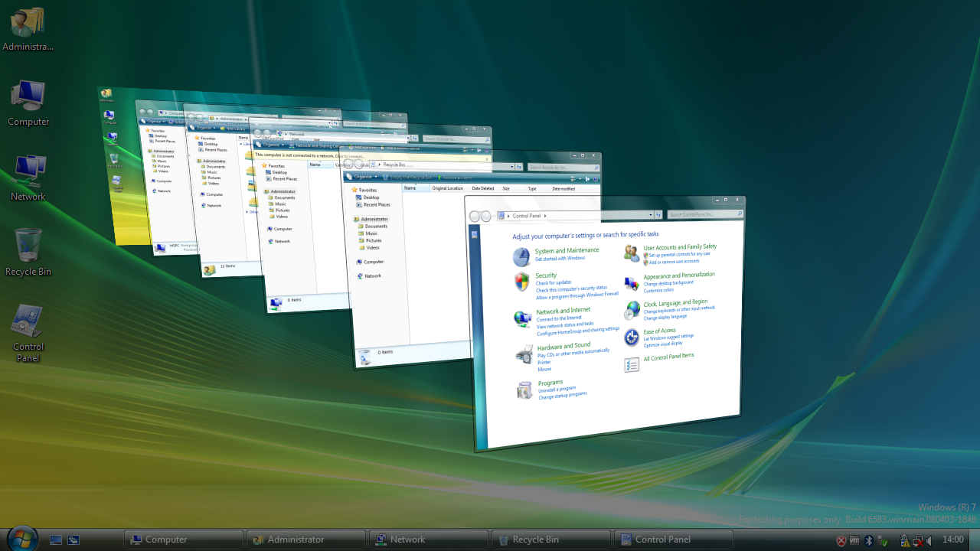980x551 pixels.
Task: Click Get started with Windows link
Action: 560,258
